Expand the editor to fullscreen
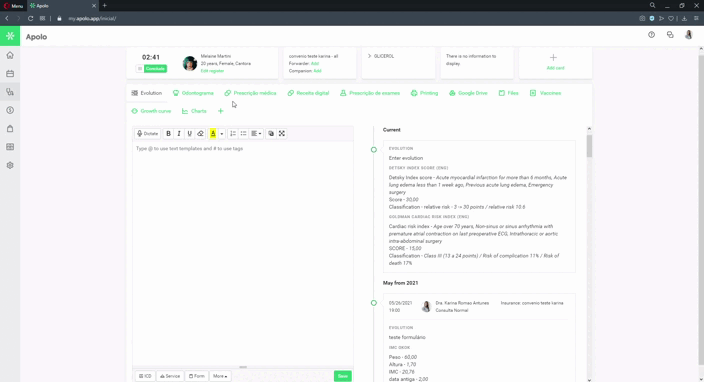This screenshot has height=382, width=704. point(282,133)
